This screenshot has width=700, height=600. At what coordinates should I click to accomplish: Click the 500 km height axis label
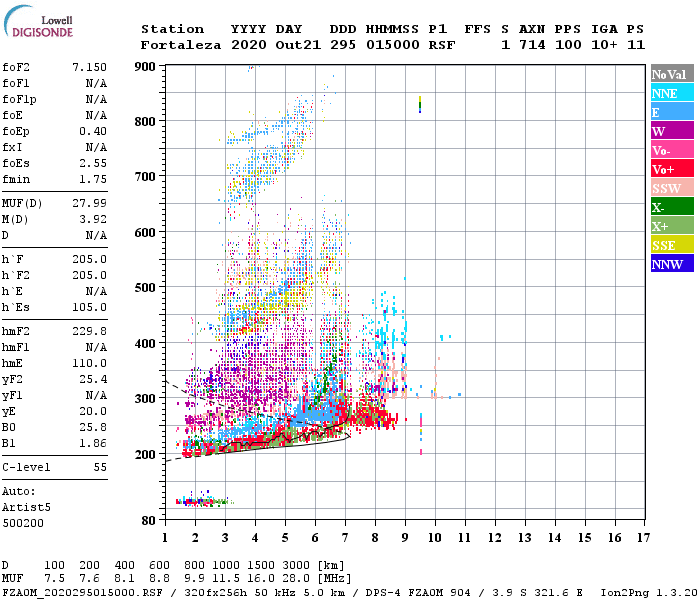click(x=145, y=288)
